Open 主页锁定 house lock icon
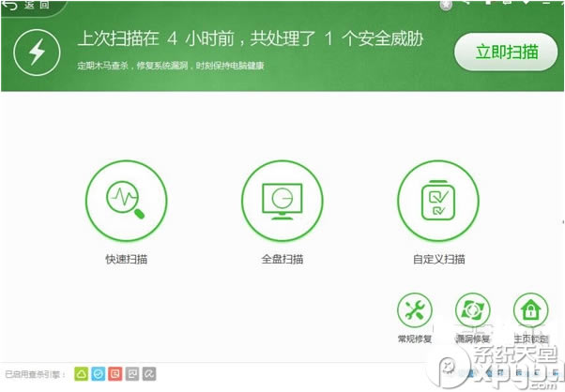565x392 pixels. (531, 310)
